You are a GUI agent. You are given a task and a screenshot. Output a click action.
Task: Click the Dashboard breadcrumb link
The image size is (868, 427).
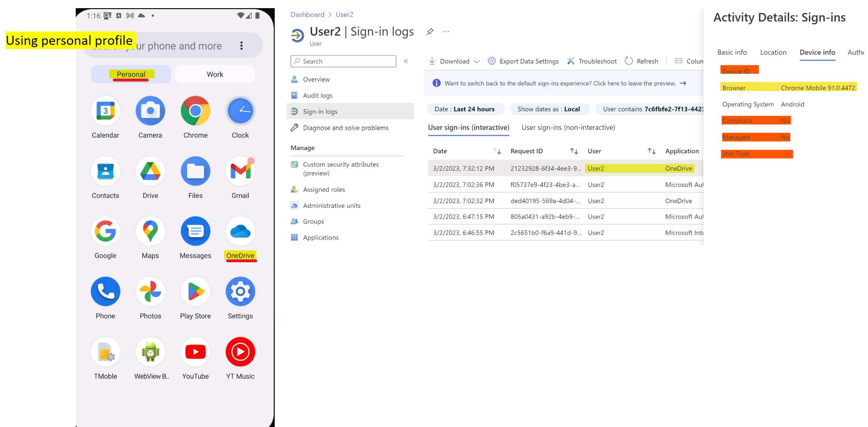click(307, 15)
